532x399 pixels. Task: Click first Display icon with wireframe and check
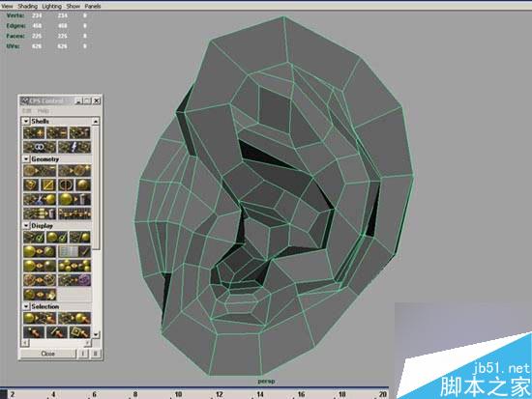click(x=34, y=238)
